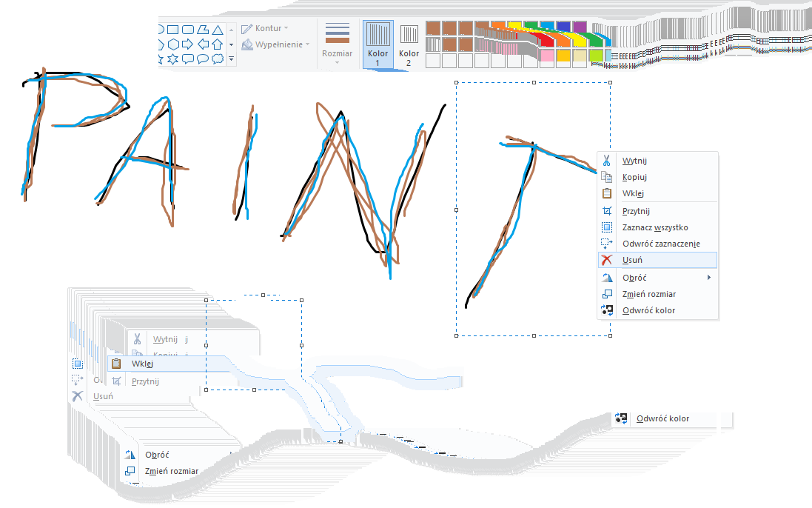The width and height of the screenshot is (812, 508).
Task: Pick the six-point star shape
Action: [x=172, y=59]
